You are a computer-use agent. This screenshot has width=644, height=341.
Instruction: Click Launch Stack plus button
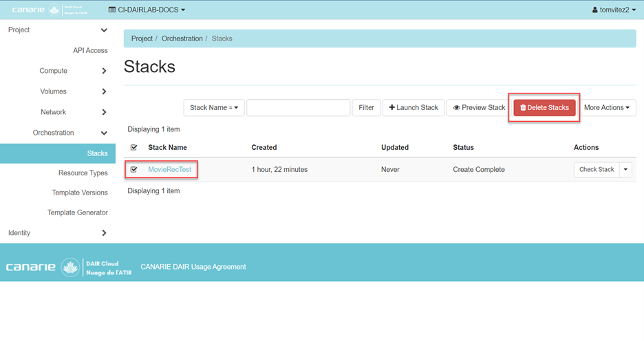click(x=414, y=108)
